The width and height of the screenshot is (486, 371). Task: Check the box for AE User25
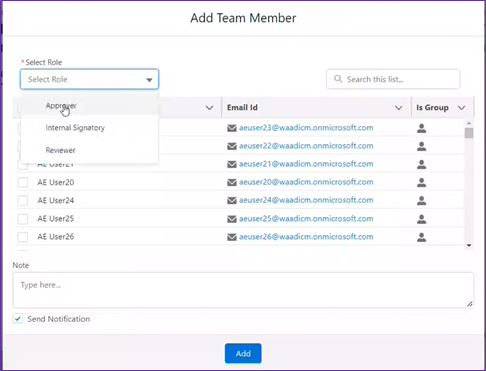pyautogui.click(x=23, y=219)
